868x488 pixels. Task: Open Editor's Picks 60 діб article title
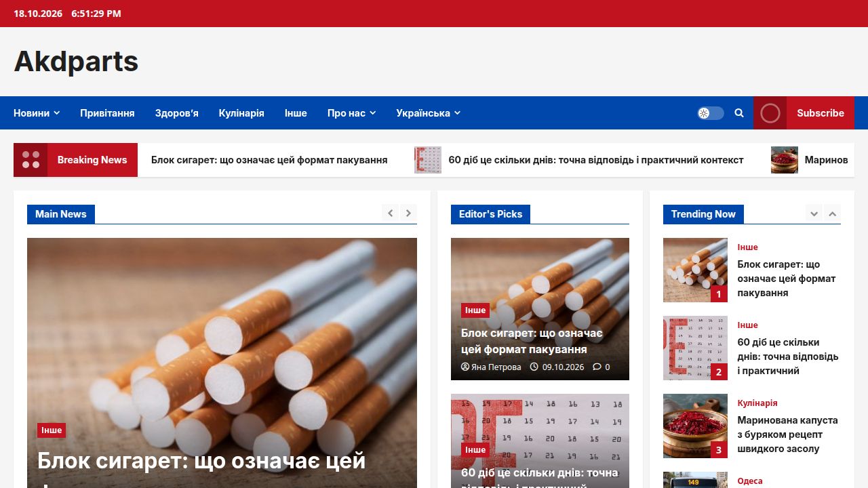pyautogui.click(x=540, y=476)
